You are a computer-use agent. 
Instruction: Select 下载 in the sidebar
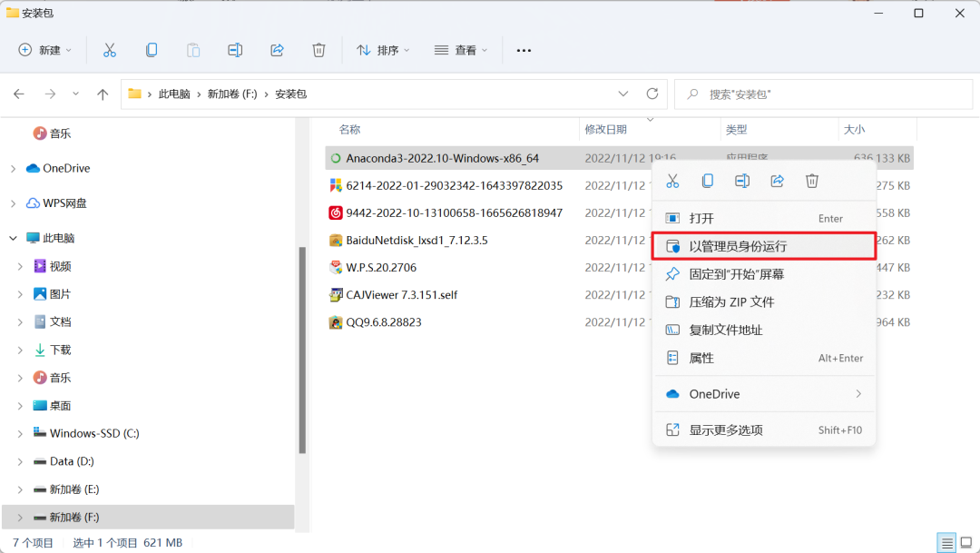point(61,350)
